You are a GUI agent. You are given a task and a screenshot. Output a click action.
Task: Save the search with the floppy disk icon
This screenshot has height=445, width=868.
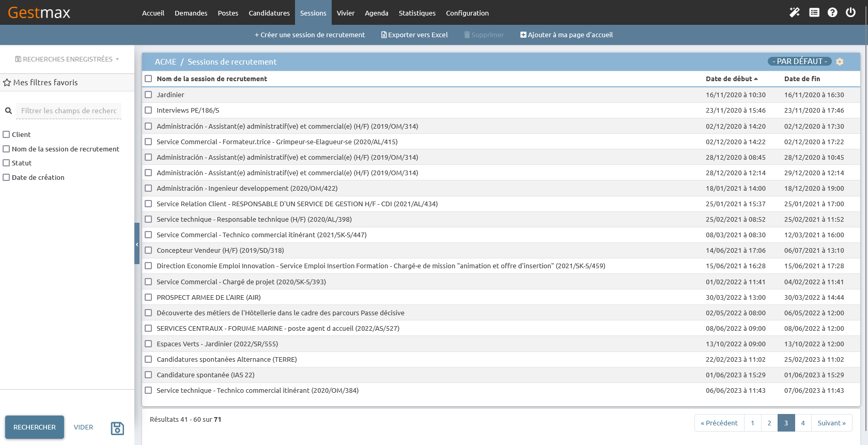[117, 428]
